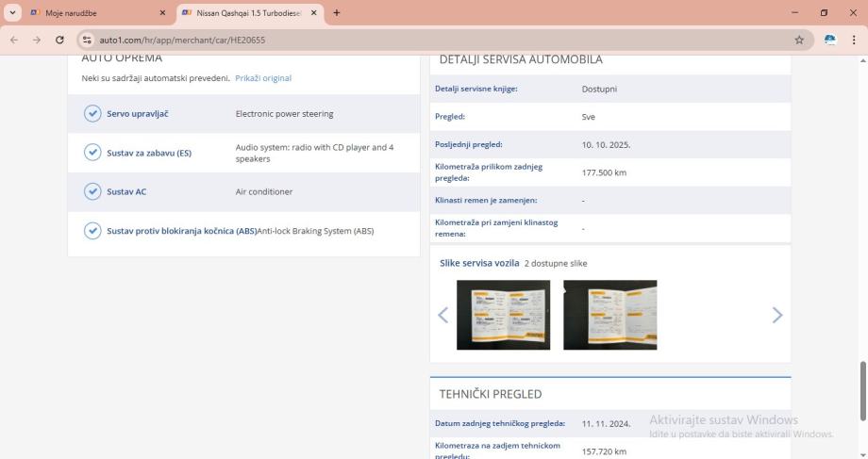
Task: Click the site information icon in address bar
Action: click(88, 40)
